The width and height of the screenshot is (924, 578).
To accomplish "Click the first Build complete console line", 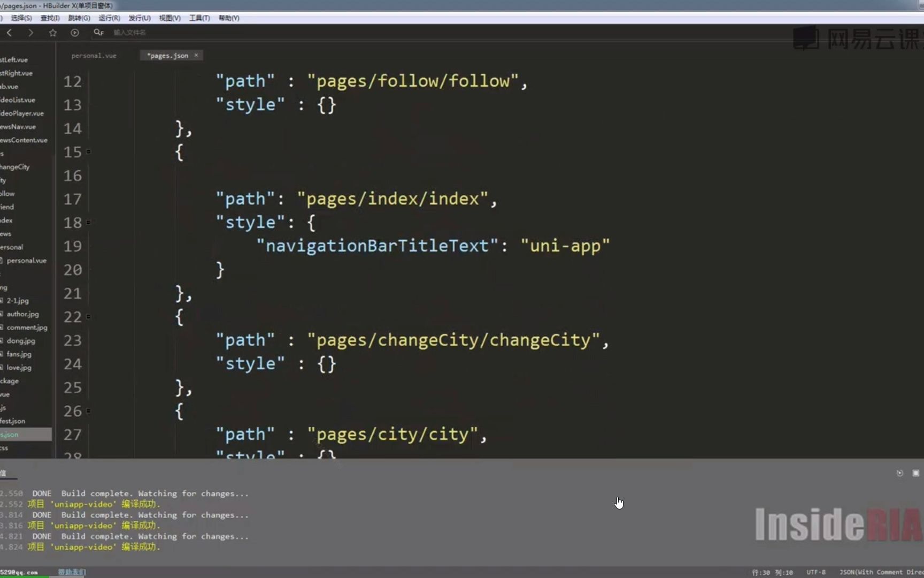I will pyautogui.click(x=140, y=493).
